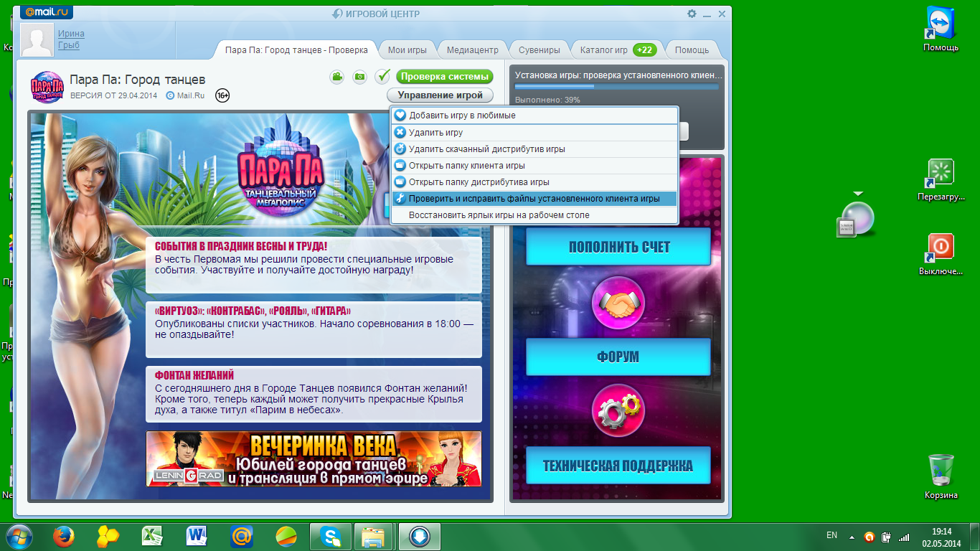This screenshot has width=980, height=551.
Task: Open the Грыб profile link
Action: coord(69,45)
